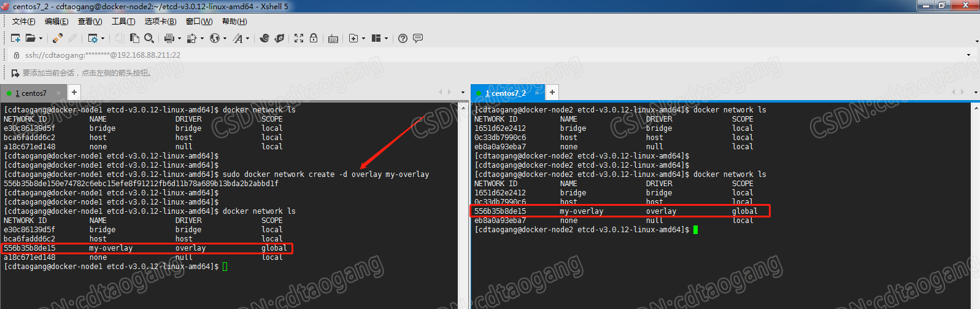Click the new tab plus-box toolbar icon
The height and width of the screenshot is (309, 980).
tap(353, 38)
